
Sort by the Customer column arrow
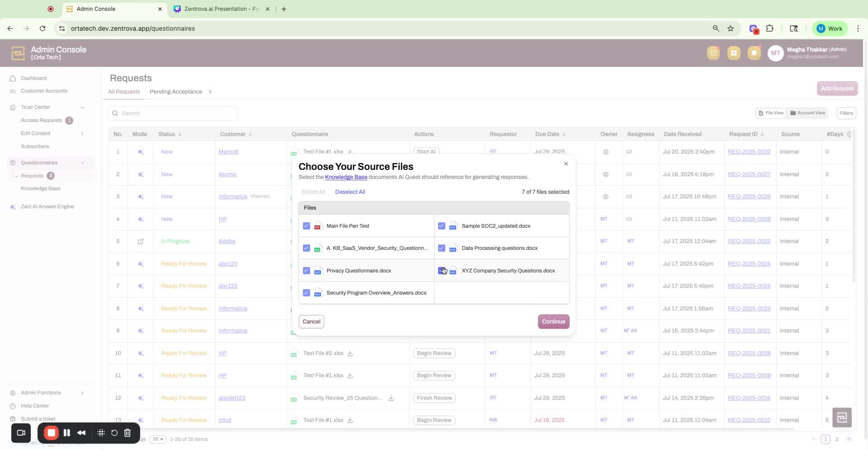click(x=250, y=134)
